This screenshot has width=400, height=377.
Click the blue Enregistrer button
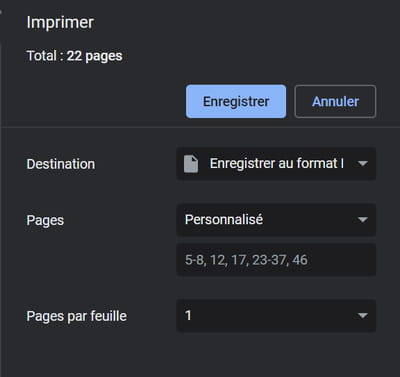[x=236, y=101]
